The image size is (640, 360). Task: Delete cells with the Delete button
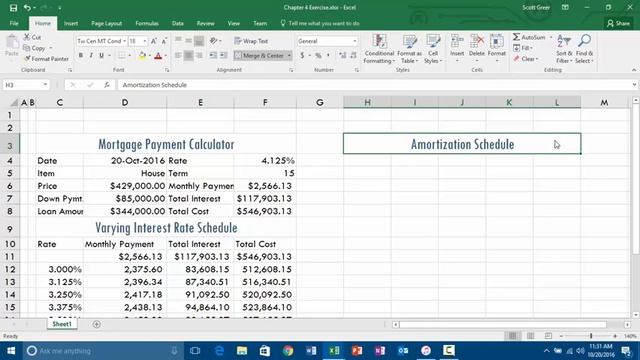coord(476,49)
